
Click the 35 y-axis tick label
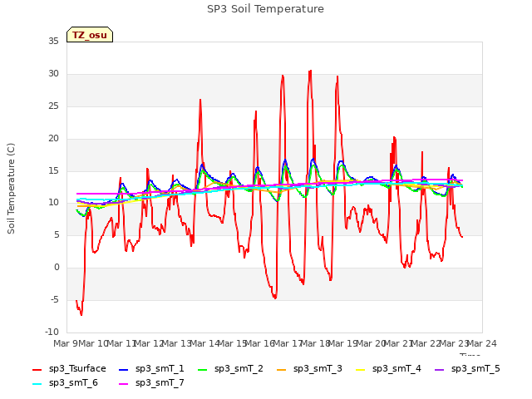53,42
